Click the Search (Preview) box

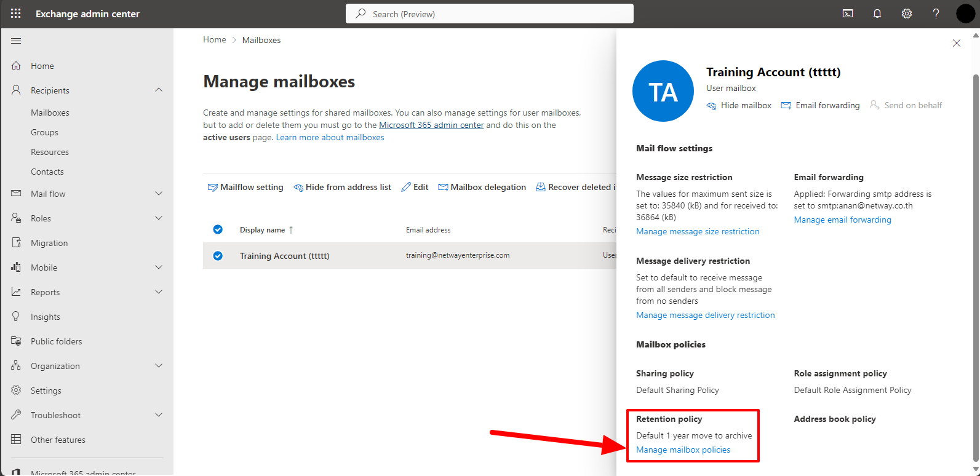tap(490, 14)
